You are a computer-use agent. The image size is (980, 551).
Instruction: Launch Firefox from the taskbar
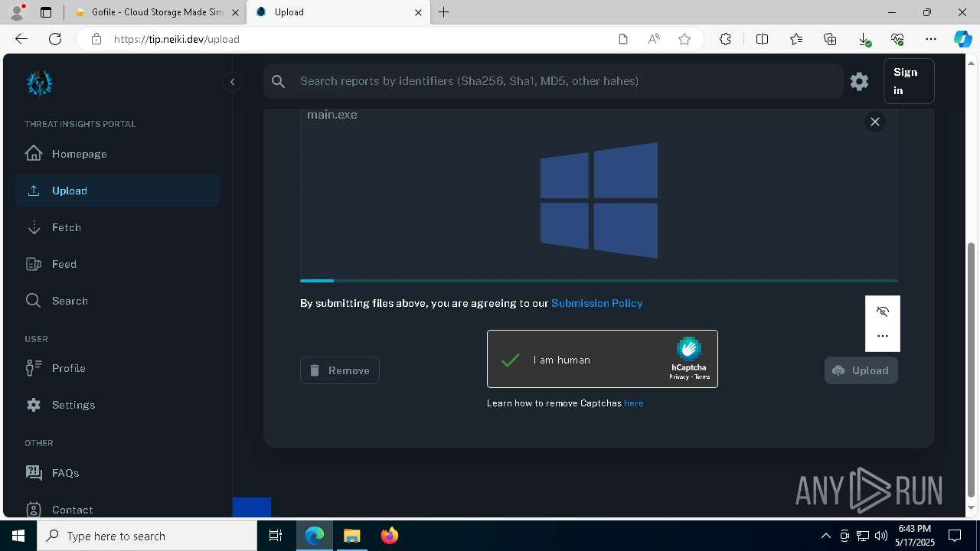(390, 536)
